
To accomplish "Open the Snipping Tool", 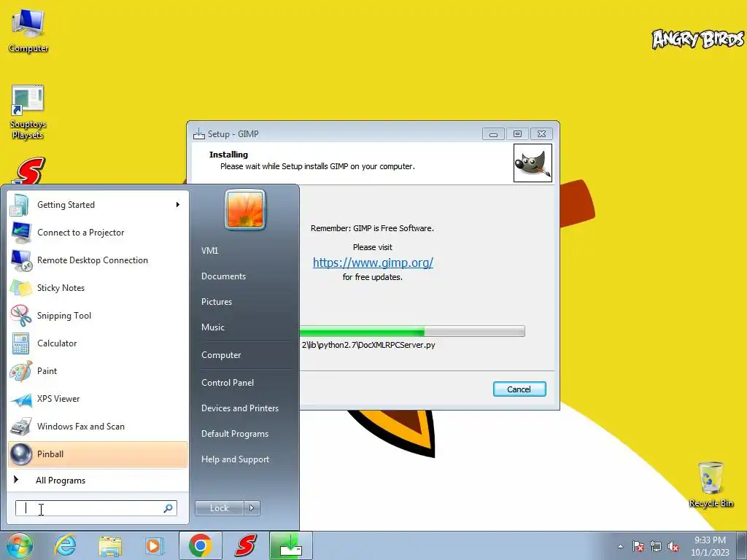I will pyautogui.click(x=98, y=315).
